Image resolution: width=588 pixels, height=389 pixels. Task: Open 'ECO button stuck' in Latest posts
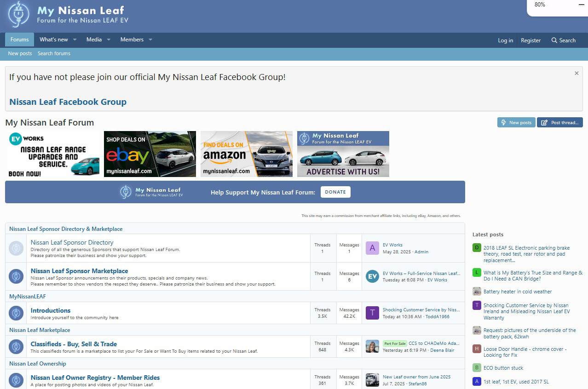tap(503, 368)
